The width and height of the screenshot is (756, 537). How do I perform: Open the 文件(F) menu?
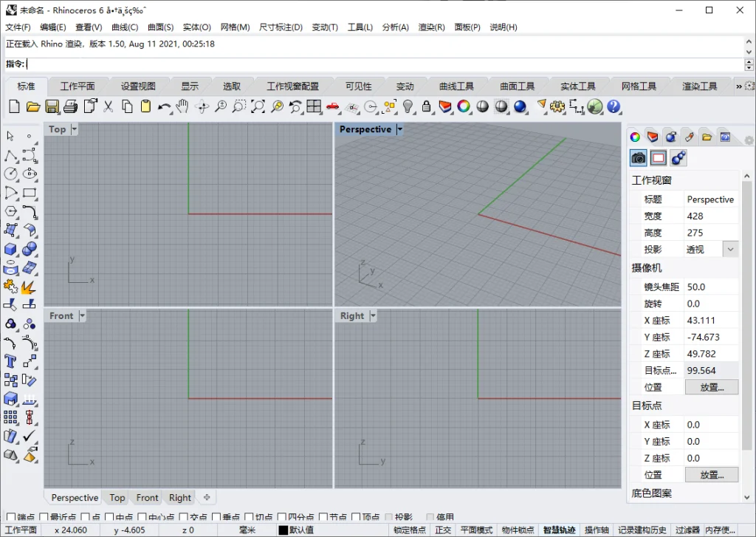pos(18,27)
